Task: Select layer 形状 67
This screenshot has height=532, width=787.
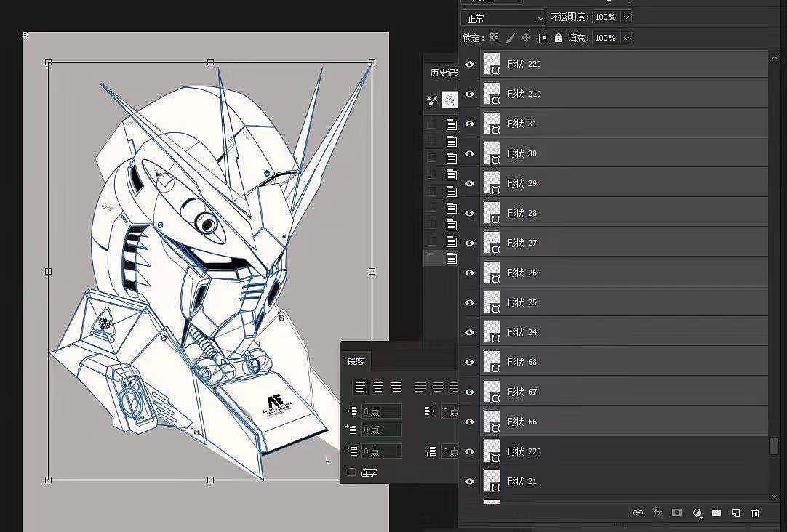Action: click(624, 392)
